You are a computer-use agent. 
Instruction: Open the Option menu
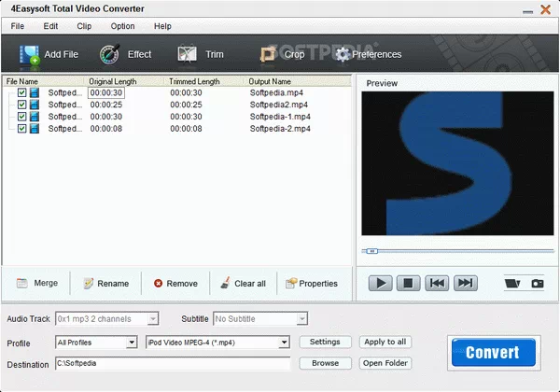pyautogui.click(x=122, y=26)
